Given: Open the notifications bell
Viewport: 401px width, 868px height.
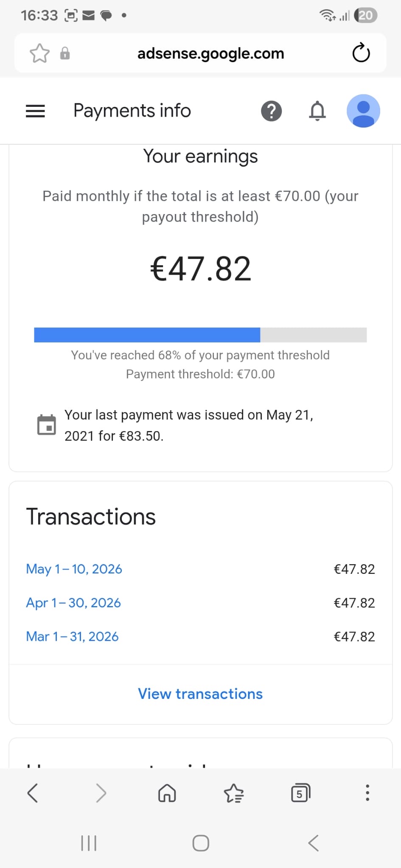Looking at the screenshot, I should (317, 111).
